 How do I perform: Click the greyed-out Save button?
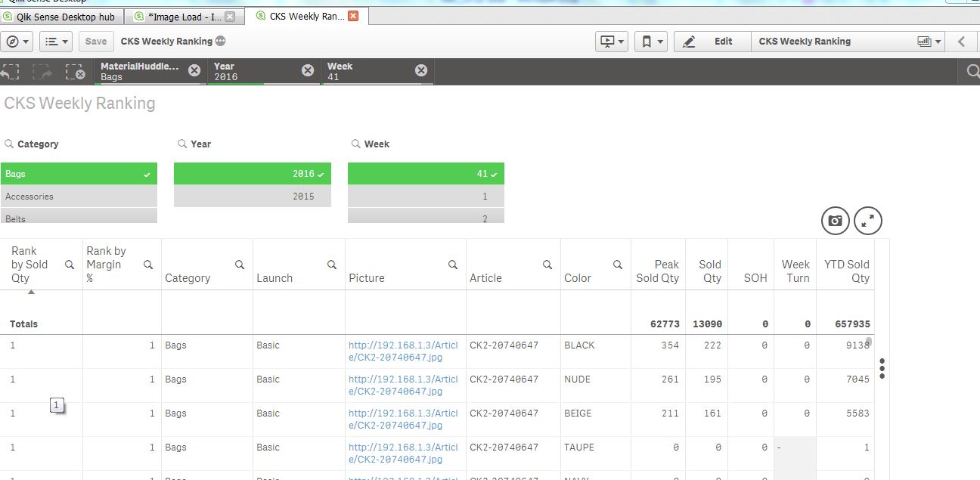[96, 42]
